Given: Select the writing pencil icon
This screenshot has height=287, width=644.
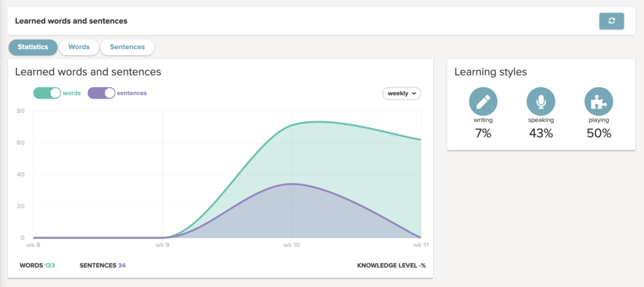Looking at the screenshot, I should [x=483, y=101].
